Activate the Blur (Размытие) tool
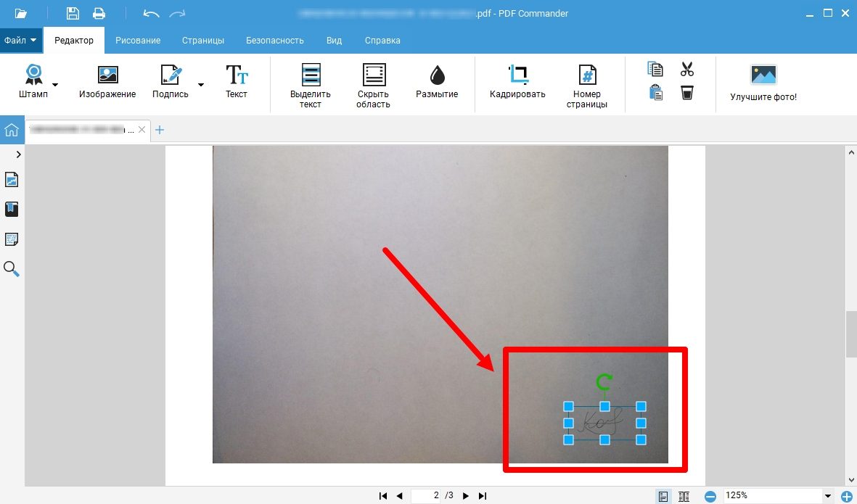The height and width of the screenshot is (504, 857). click(x=437, y=75)
